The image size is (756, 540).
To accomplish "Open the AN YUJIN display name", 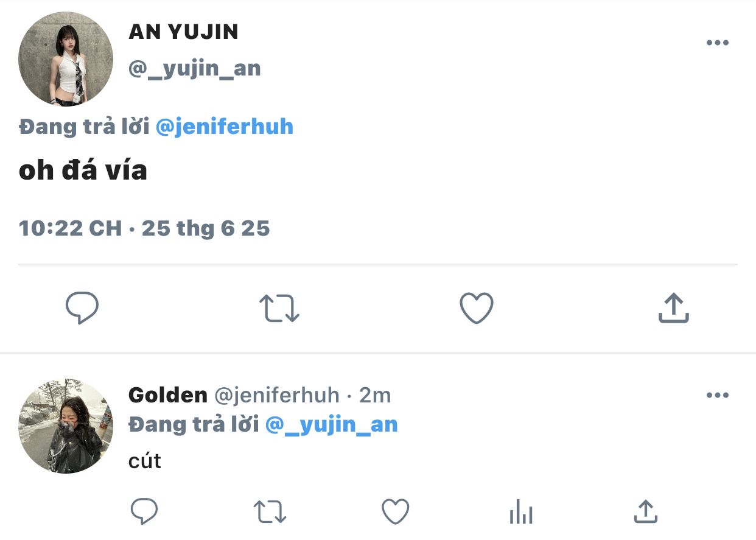I will (x=183, y=32).
